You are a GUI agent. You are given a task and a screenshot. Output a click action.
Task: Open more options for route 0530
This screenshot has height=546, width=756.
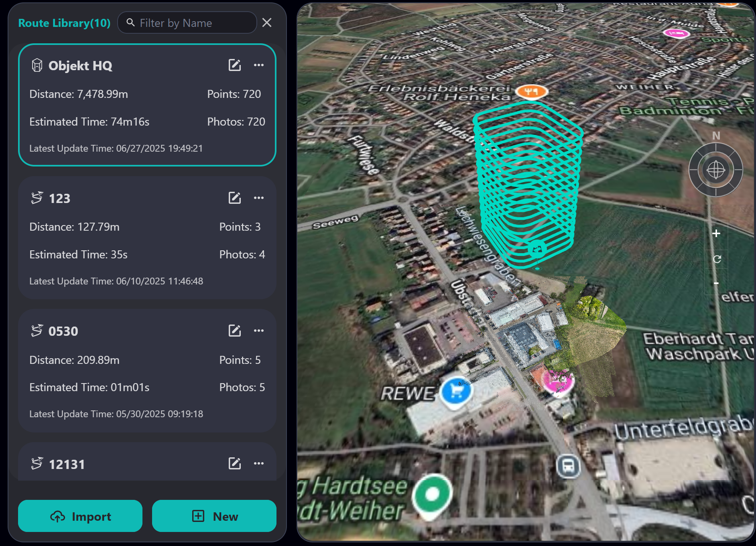coord(259,331)
